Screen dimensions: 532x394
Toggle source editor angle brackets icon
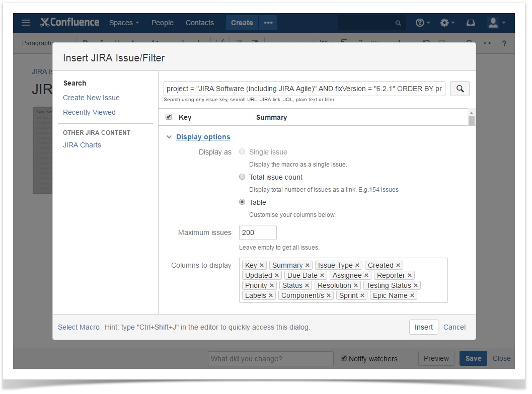(x=487, y=43)
